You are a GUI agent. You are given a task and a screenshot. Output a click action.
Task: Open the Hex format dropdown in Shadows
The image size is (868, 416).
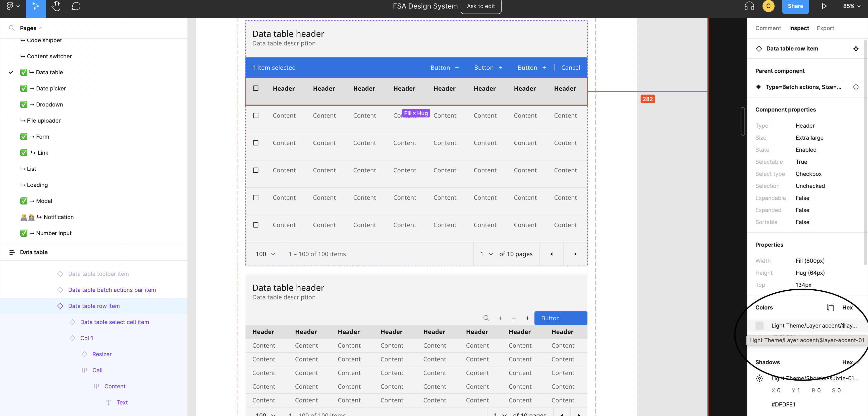click(847, 362)
